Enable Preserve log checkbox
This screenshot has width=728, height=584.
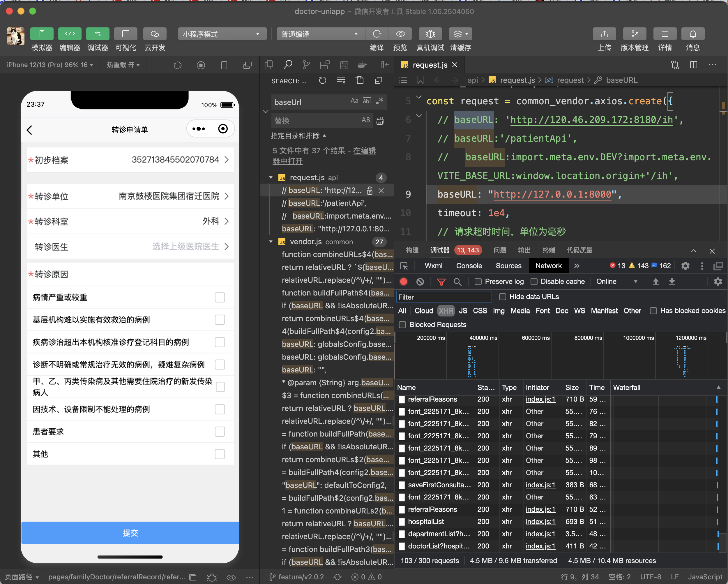(x=478, y=282)
